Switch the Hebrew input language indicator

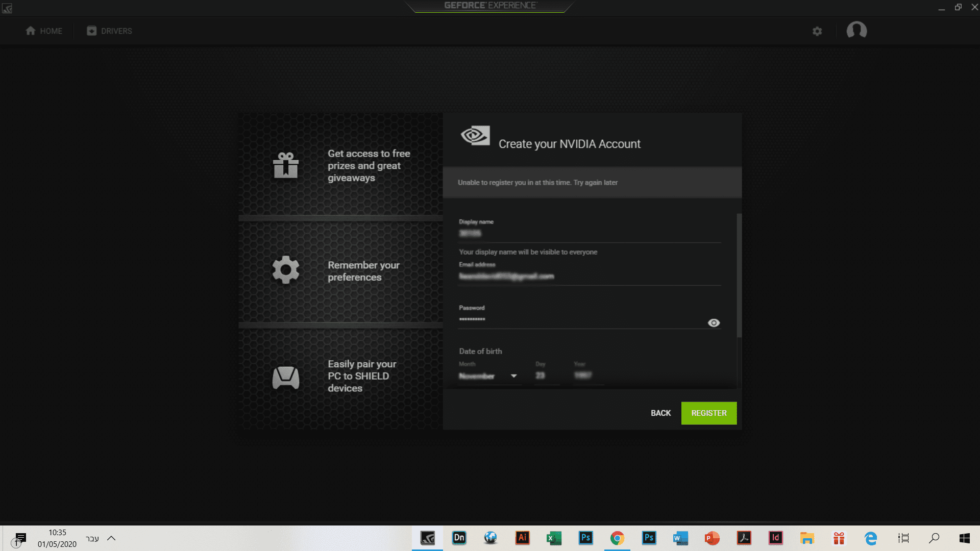(x=92, y=538)
